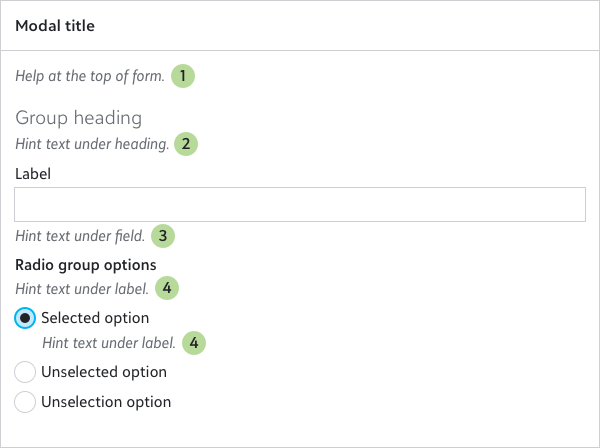
Task: Click the green number 3 badge
Action: 163,237
